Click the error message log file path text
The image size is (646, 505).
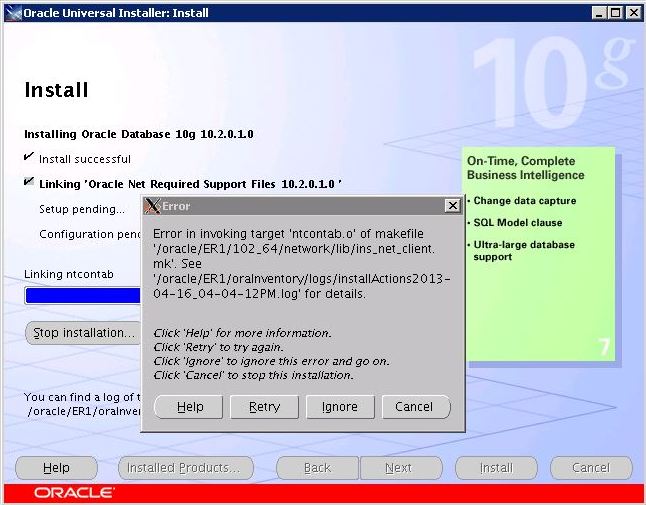point(302,286)
